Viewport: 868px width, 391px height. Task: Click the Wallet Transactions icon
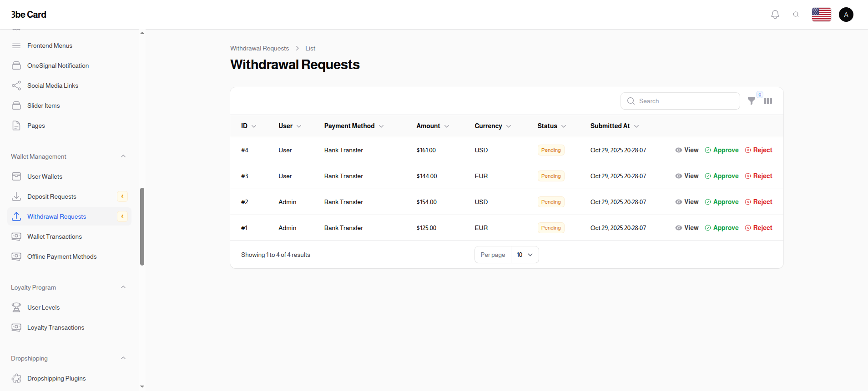pos(16,236)
